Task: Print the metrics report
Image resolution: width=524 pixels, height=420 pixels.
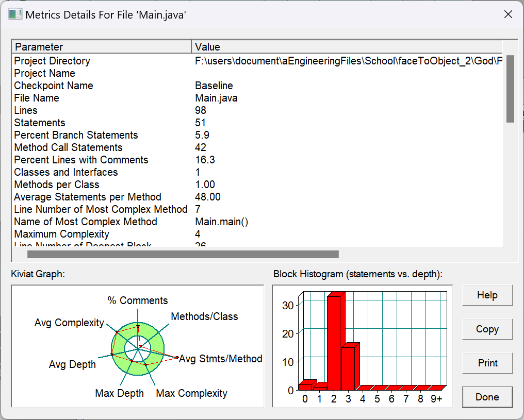Action: [487, 363]
